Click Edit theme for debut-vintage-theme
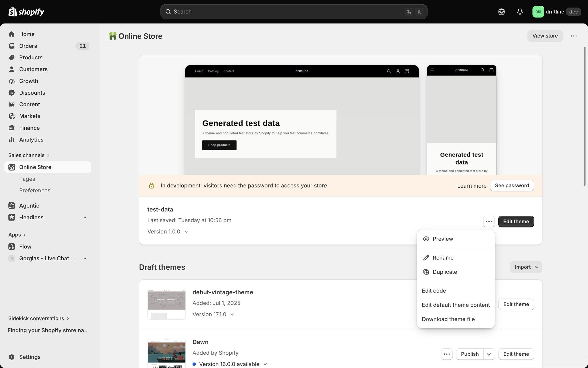The image size is (588, 368). (516, 304)
